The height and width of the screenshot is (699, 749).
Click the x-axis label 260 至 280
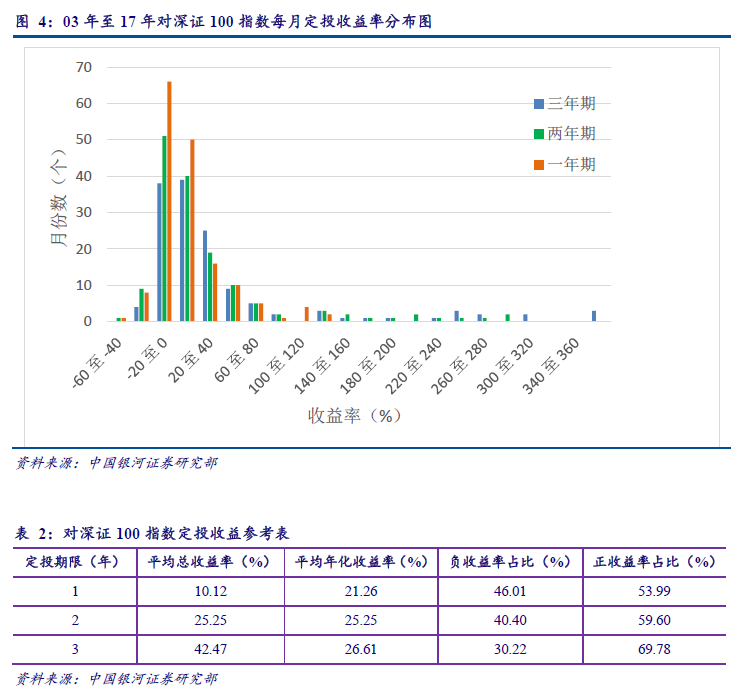point(460,366)
